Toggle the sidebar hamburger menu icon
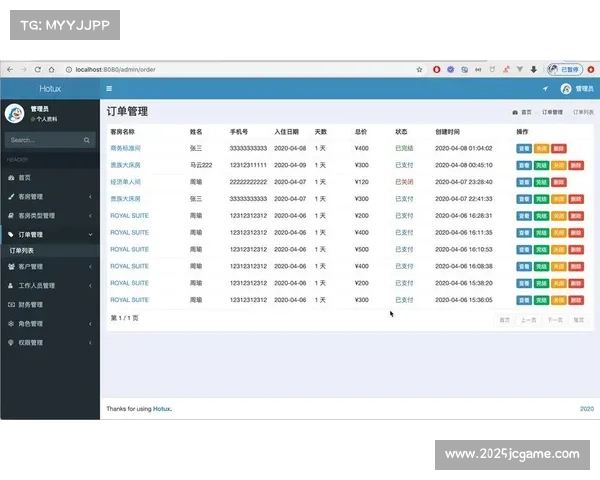The image size is (600, 480). (x=109, y=89)
